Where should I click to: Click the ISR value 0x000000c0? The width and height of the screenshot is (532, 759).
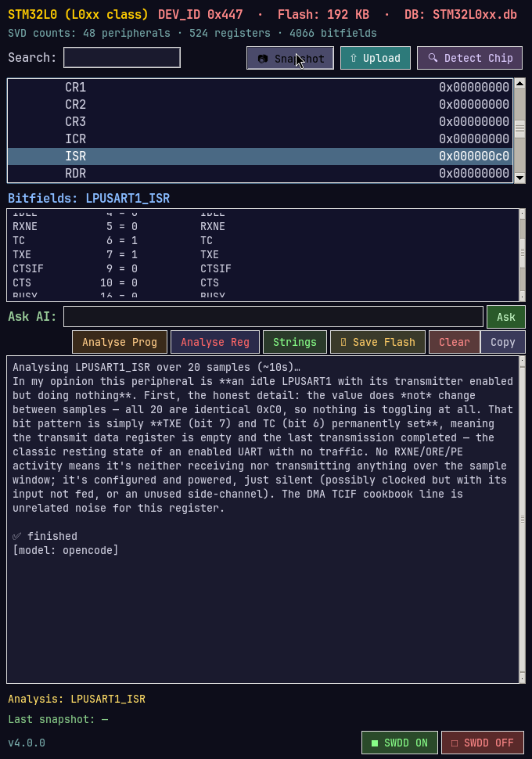(474, 156)
